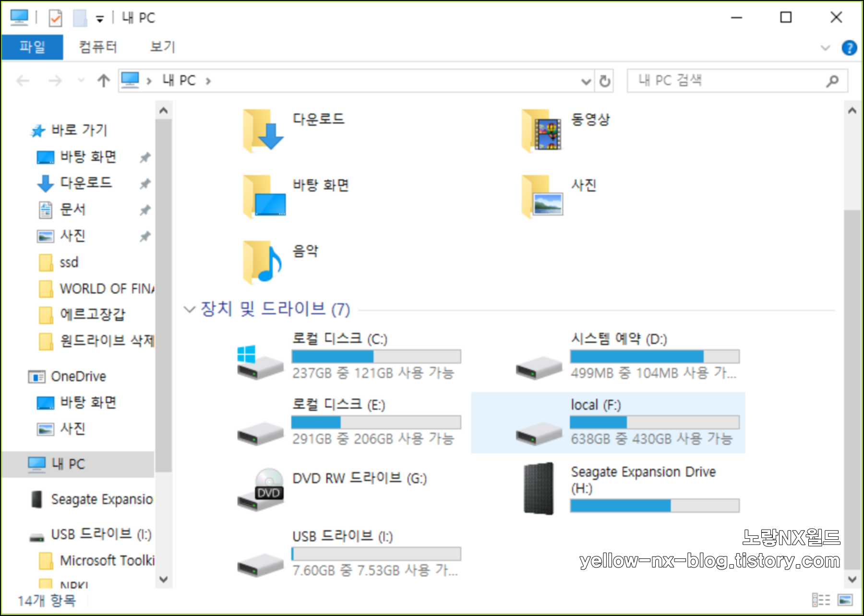Open 문서 in the navigation pane
The image size is (864, 616).
coord(61,210)
